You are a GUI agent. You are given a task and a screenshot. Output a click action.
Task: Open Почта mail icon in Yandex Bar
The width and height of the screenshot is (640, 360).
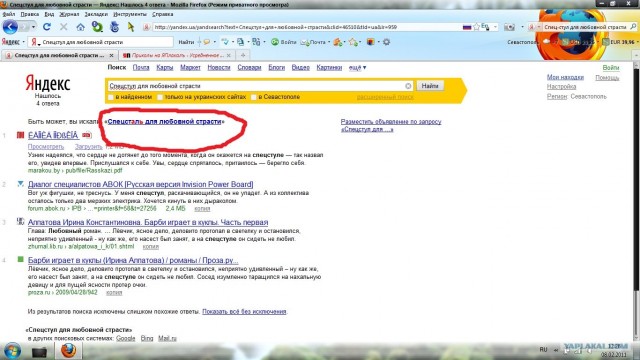tap(304, 42)
